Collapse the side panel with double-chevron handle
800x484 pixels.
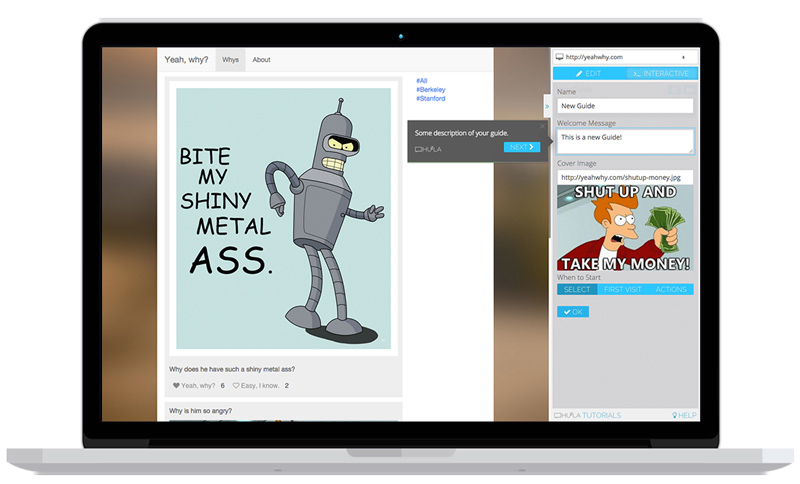coord(547,107)
